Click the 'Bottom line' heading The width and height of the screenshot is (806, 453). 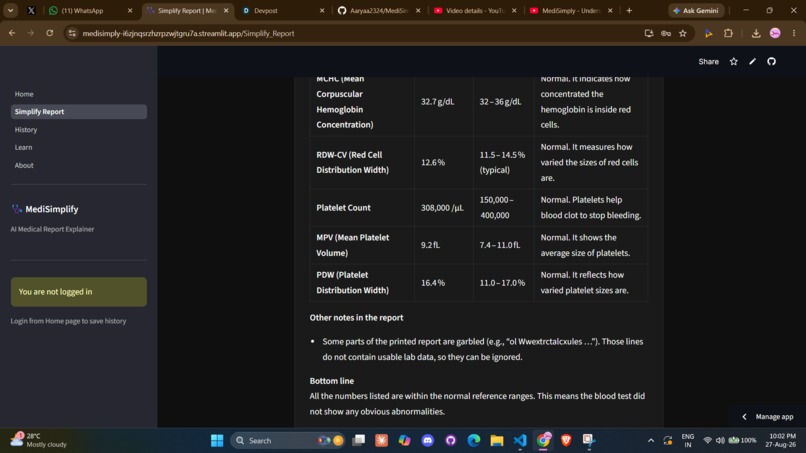(x=332, y=381)
